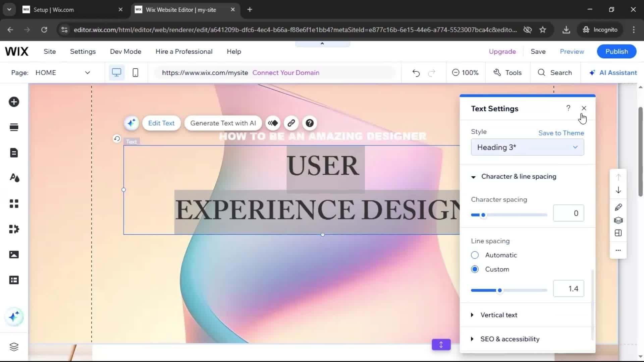Open the Add Apps sidebar icon
The width and height of the screenshot is (644, 362).
(14, 203)
